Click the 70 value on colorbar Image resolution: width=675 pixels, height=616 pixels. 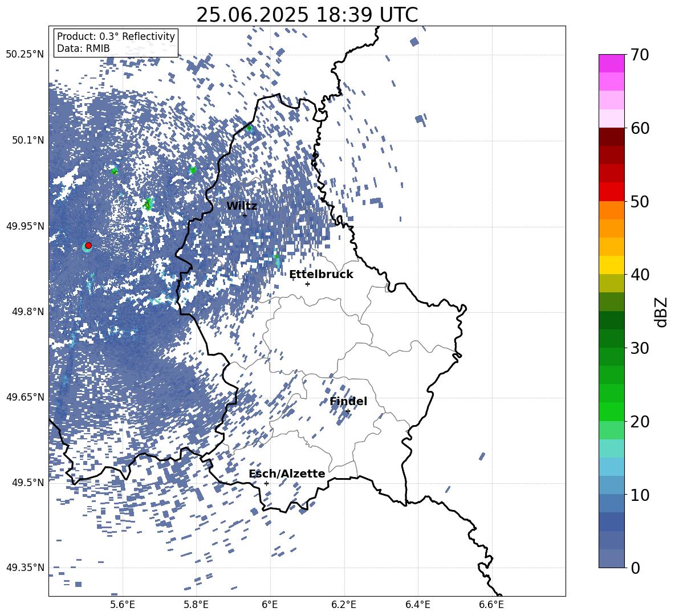point(640,55)
